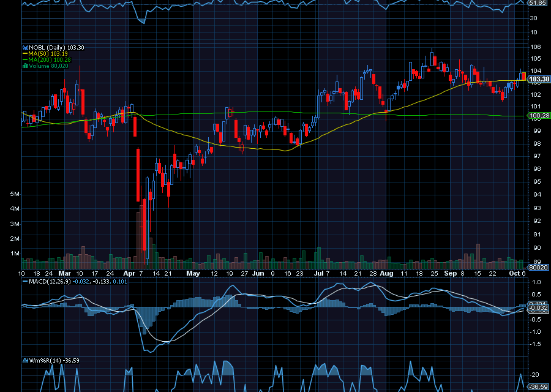Click the latest red candlestick on the chart

523,76
